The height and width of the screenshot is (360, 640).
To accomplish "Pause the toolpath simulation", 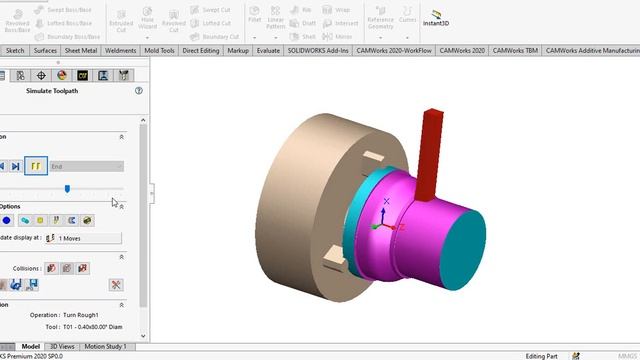I will (36, 166).
